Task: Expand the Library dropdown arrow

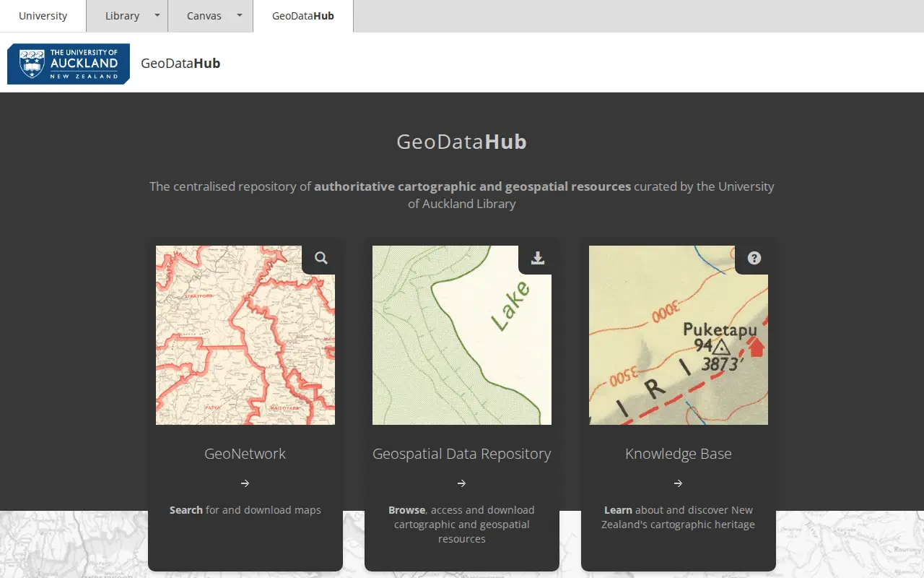Action: point(157,15)
